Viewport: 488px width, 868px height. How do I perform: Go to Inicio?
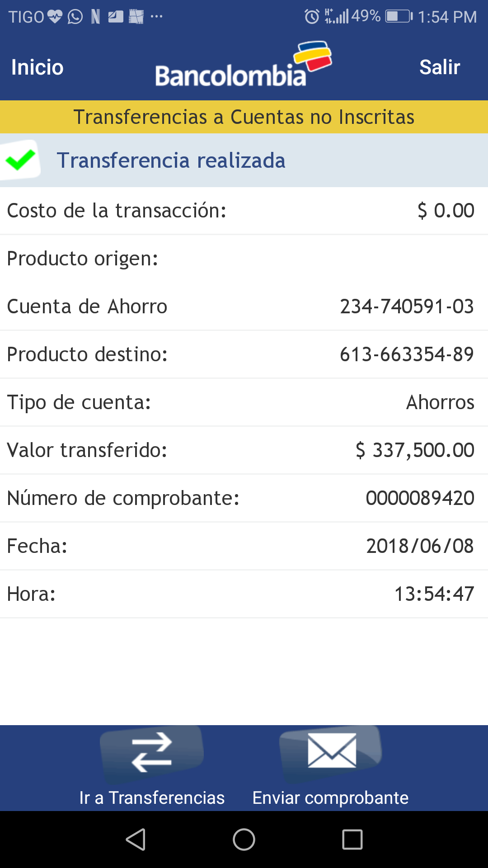(38, 67)
